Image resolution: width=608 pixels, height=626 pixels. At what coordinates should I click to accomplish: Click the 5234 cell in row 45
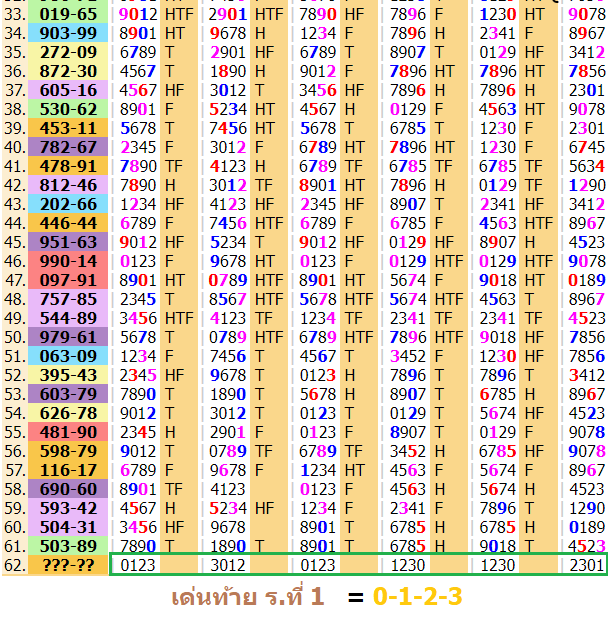coord(228,242)
